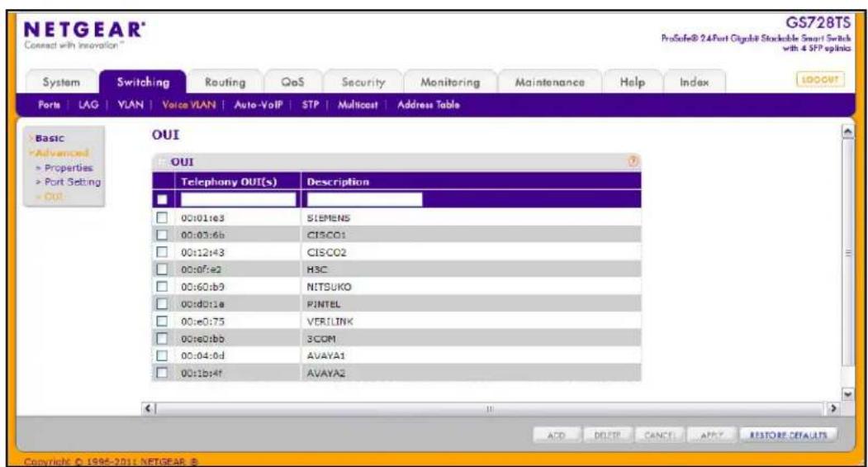Image resolution: width=868 pixels, height=467 pixels.
Task: Tick the AVAYA2 row checkbox
Action: [162, 372]
